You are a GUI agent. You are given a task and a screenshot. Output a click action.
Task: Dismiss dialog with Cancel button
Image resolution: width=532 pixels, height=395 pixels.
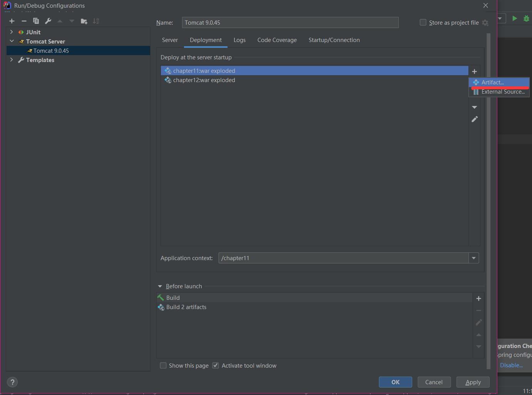coord(434,382)
